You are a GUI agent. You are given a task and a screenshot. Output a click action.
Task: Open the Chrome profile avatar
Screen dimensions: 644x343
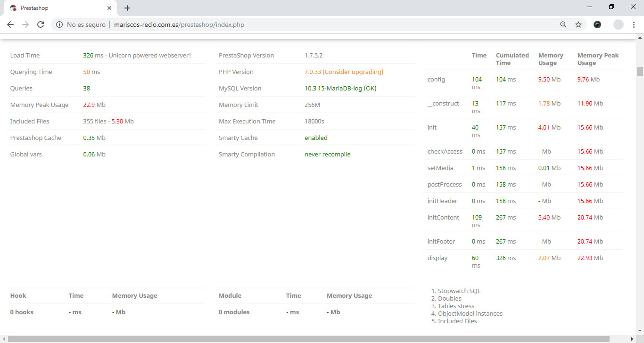pyautogui.click(x=619, y=24)
